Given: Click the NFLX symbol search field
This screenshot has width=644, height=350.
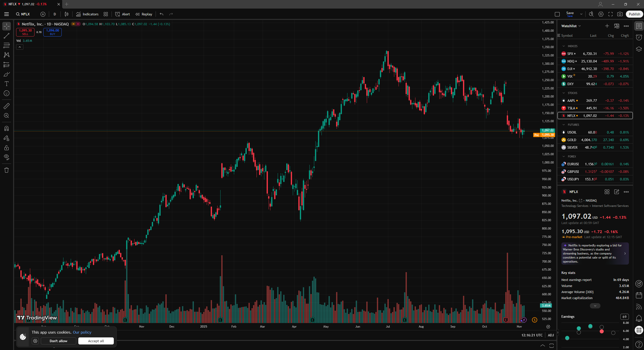Looking at the screenshot, I should pos(23,14).
